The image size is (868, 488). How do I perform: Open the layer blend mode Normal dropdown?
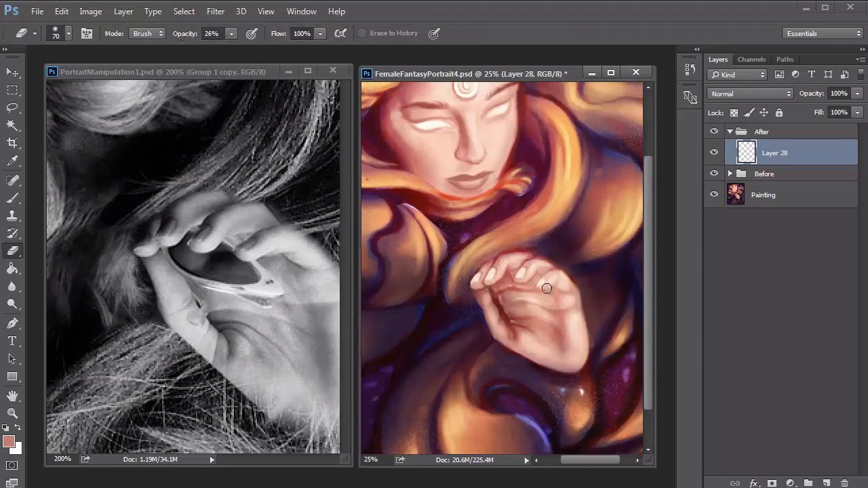[x=749, y=94]
